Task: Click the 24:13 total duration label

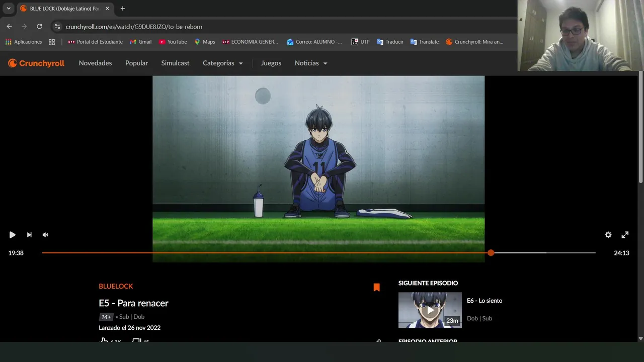Action: 621,253
